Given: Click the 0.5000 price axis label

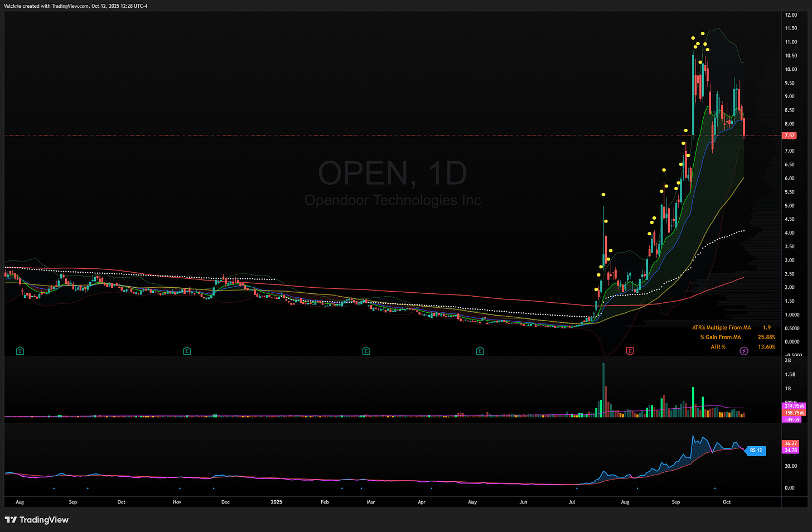Looking at the screenshot, I should point(792,328).
